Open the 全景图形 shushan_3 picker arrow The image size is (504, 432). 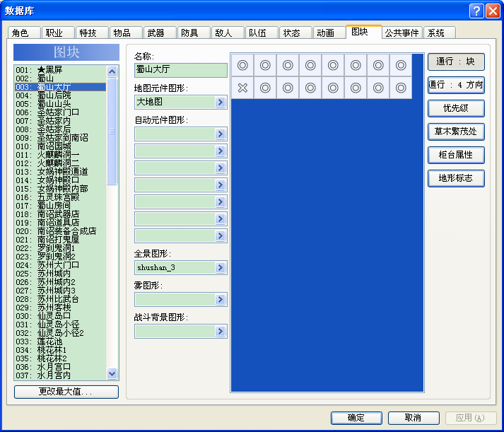(220, 267)
